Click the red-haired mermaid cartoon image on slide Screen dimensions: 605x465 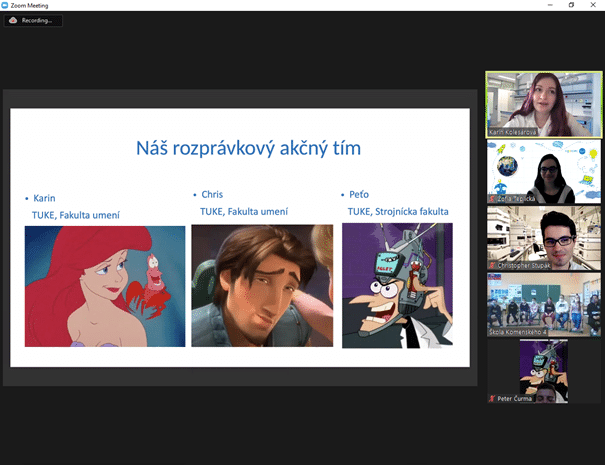(105, 286)
